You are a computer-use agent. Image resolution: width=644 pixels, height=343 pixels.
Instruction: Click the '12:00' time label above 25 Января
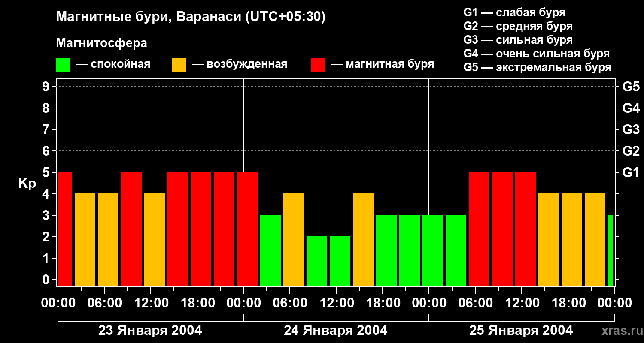coord(522,303)
